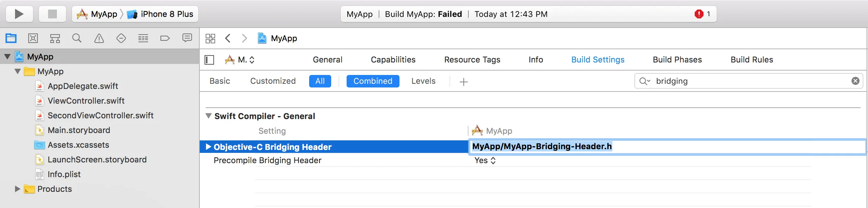Expand the Products folder

click(x=17, y=189)
